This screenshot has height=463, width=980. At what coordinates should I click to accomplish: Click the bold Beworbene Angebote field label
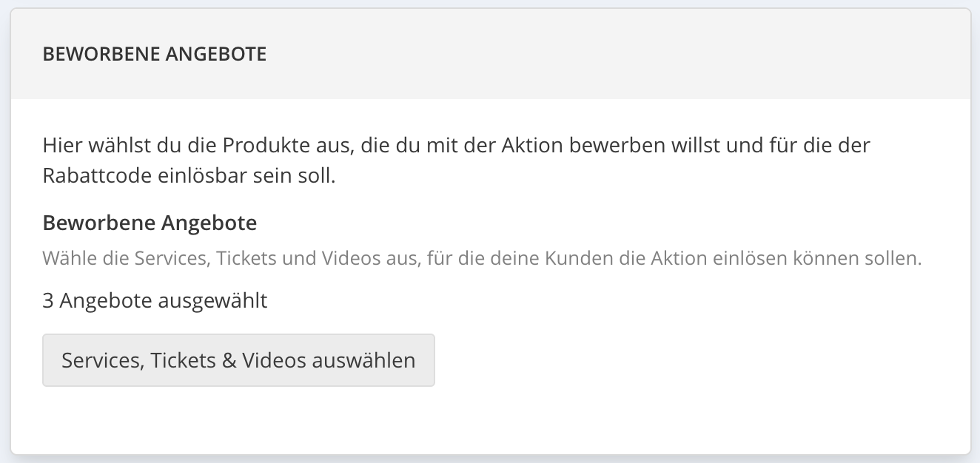(x=150, y=223)
